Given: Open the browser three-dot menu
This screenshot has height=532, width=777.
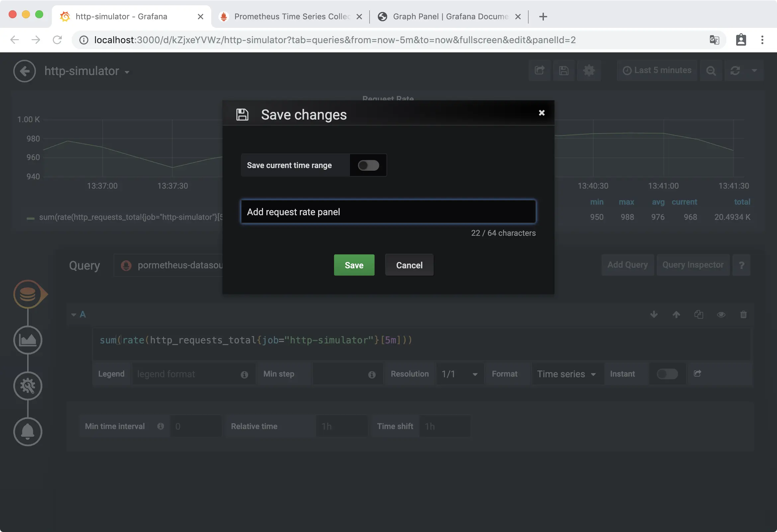Looking at the screenshot, I should tap(762, 40).
